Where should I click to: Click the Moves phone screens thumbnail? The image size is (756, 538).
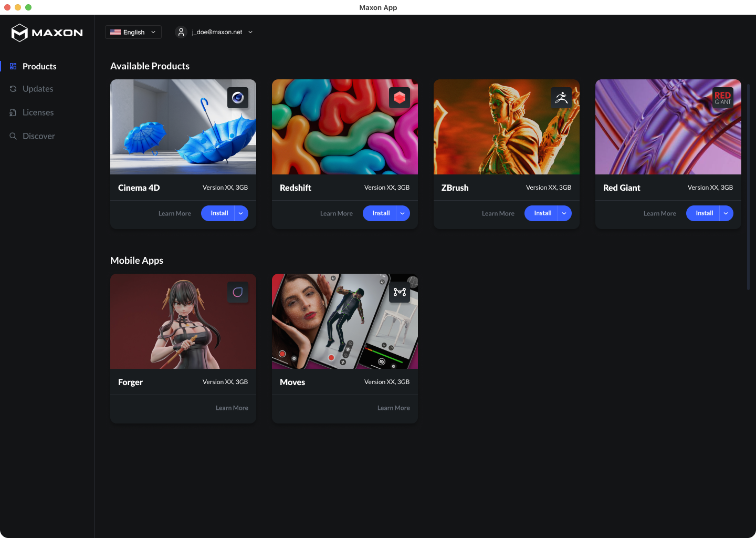click(345, 322)
